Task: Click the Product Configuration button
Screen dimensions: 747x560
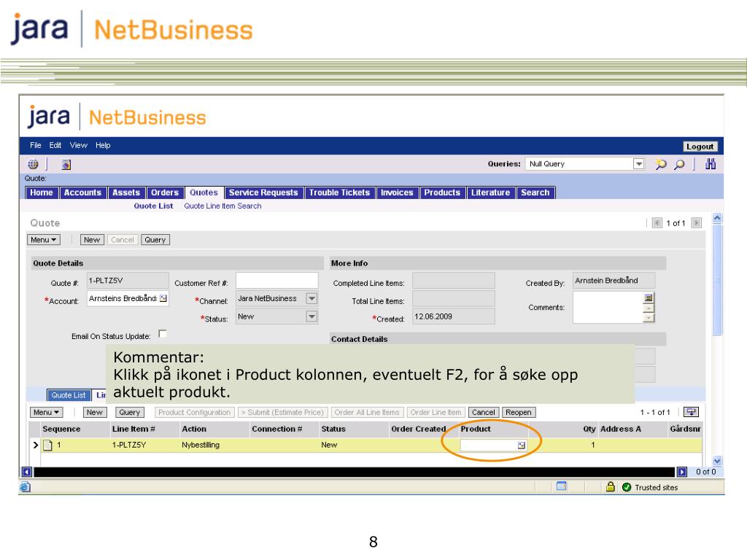Action: tap(194, 413)
